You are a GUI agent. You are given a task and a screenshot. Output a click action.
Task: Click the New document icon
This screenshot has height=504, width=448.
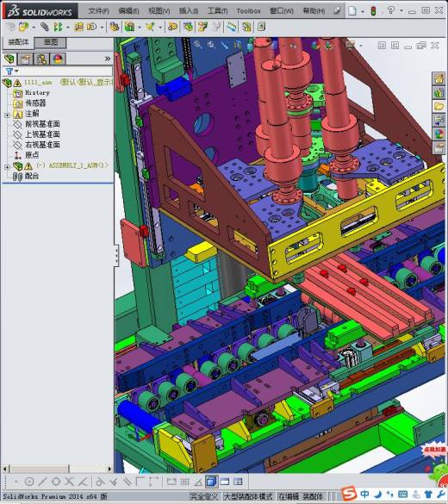(352, 11)
